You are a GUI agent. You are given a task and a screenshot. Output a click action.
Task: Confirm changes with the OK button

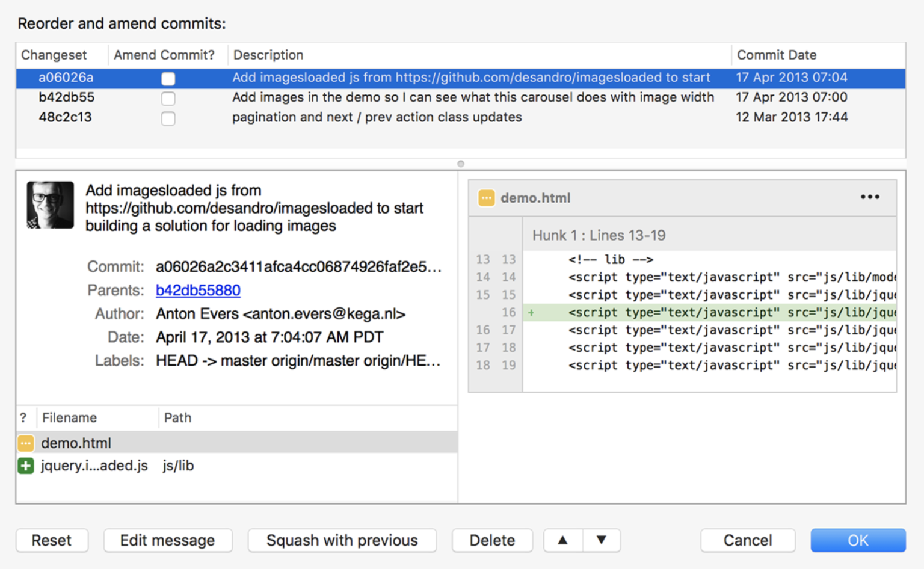click(x=858, y=540)
